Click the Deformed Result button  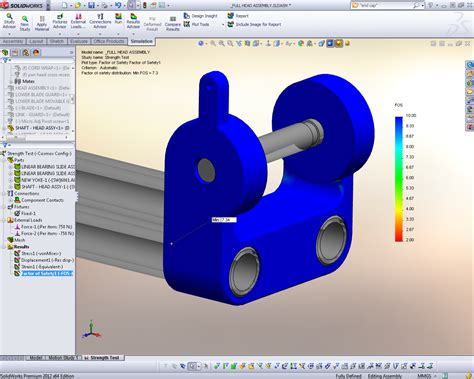(152, 23)
